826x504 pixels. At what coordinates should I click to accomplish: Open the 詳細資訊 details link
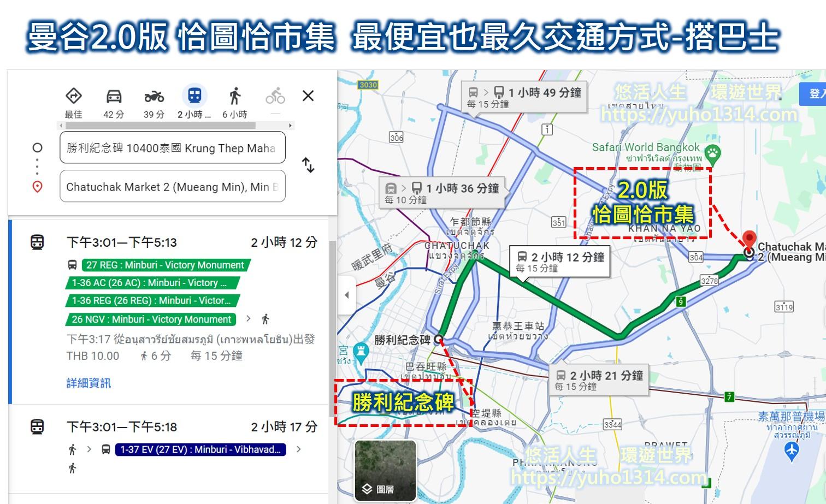tap(88, 383)
